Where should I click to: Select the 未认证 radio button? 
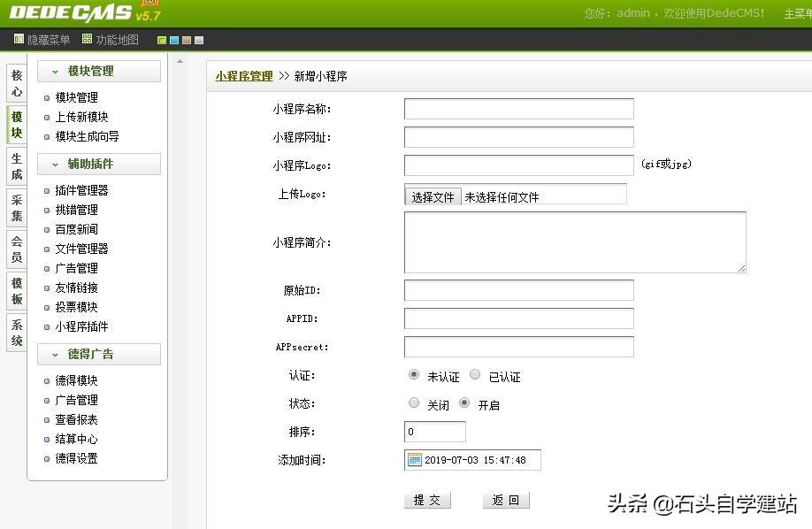[413, 374]
